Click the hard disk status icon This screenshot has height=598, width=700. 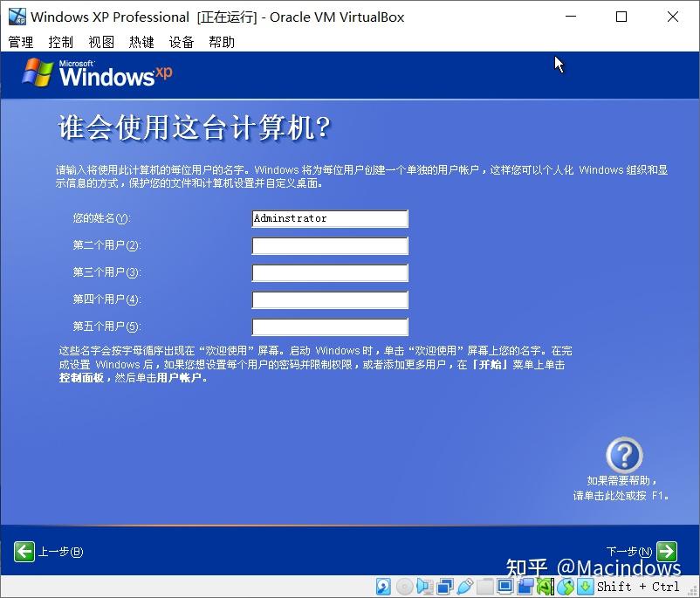(x=384, y=586)
